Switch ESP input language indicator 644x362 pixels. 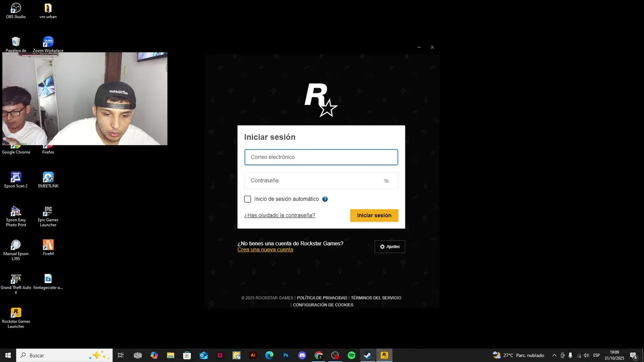(597, 355)
